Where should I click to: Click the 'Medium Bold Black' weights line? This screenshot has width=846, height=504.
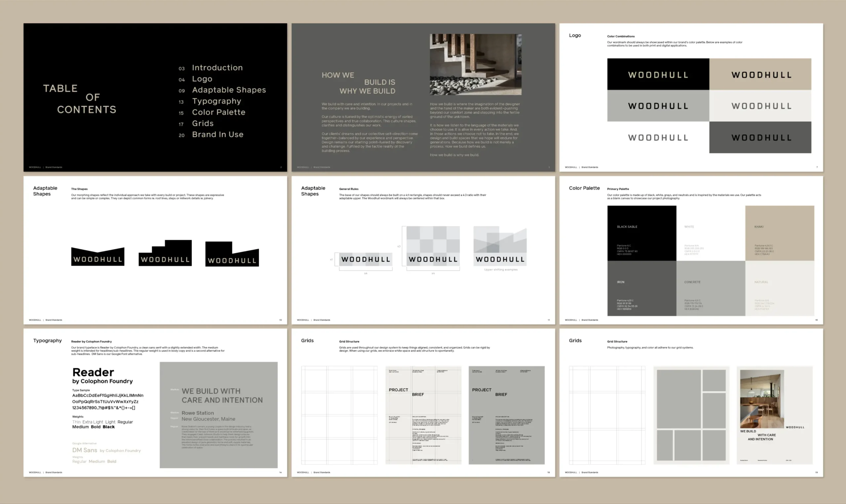coord(94,427)
